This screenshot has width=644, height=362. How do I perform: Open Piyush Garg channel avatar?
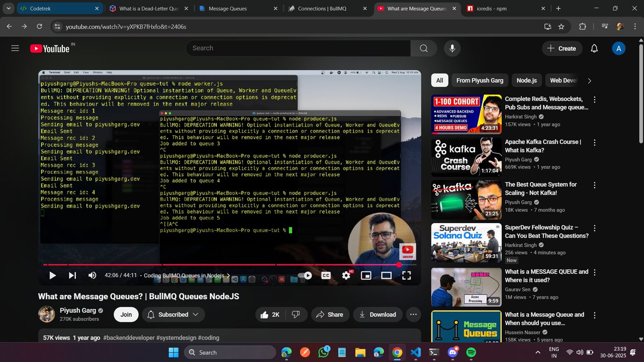(47, 314)
